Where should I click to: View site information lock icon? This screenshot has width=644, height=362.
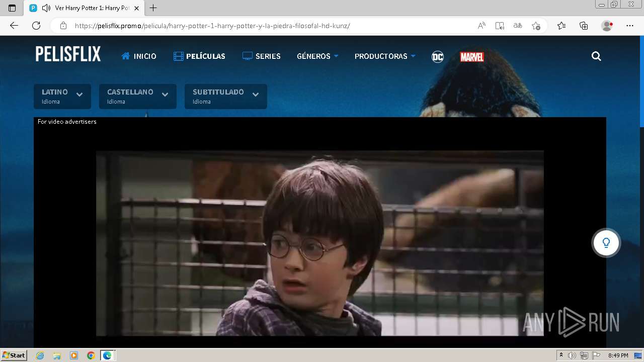(63, 26)
